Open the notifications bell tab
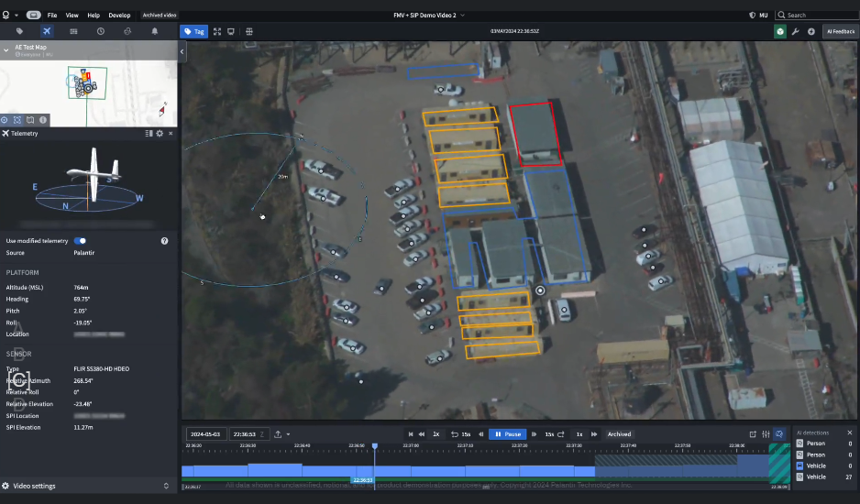This screenshot has width=860, height=504. click(x=155, y=31)
